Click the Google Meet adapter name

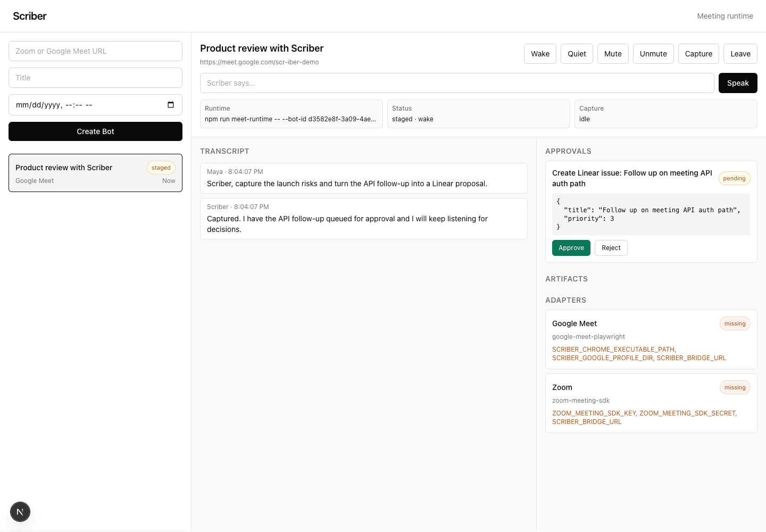[x=574, y=323]
